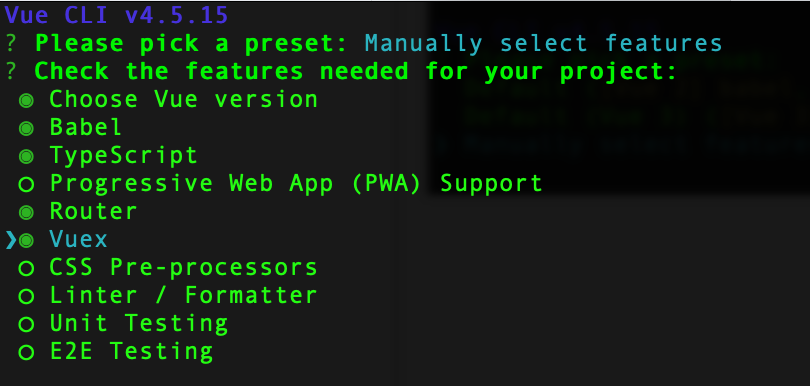
Task: Deselect the TypeScript checked circle
Action: pyautogui.click(x=26, y=156)
